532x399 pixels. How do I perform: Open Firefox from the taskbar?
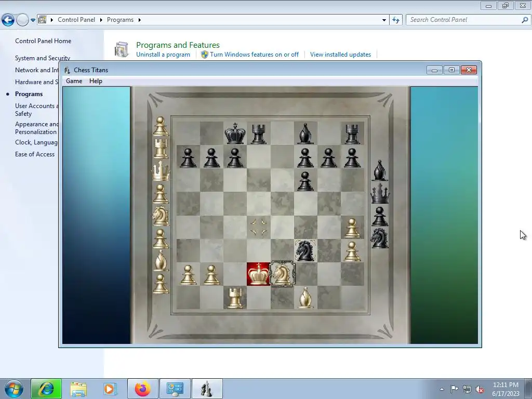coord(142,389)
